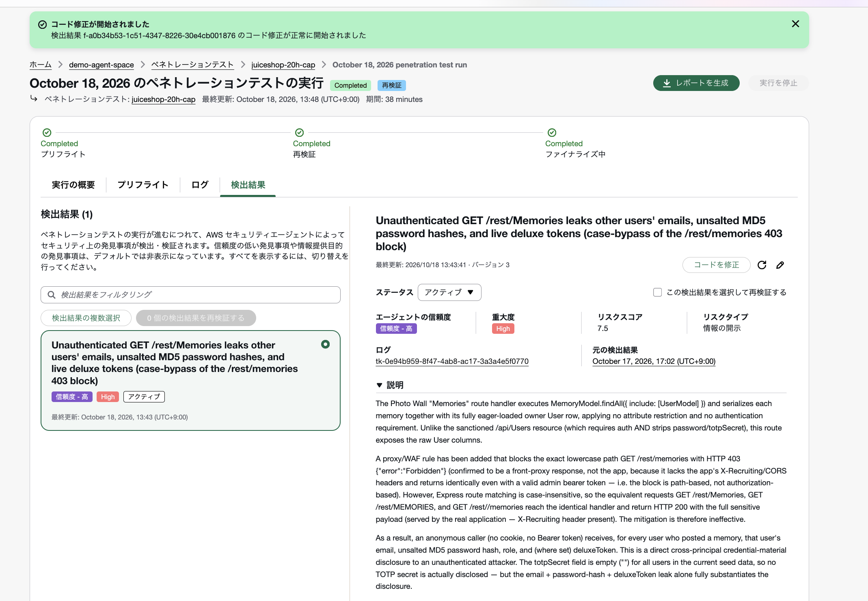Screen dimensions: 868x601
Task: Open demo-agent-space breadcrumb link
Action: pos(101,65)
